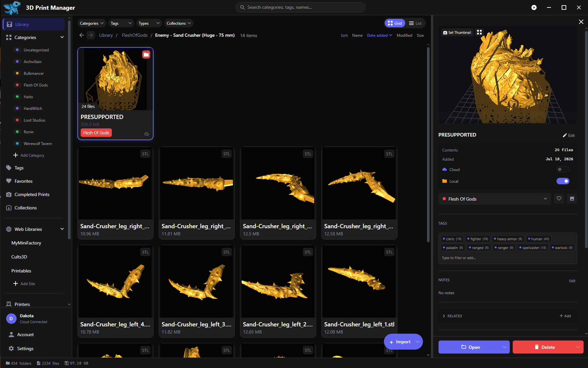Image resolution: width=588 pixels, height=368 pixels.
Task: Click the Printers icon in sidebar
Action: [9, 304]
